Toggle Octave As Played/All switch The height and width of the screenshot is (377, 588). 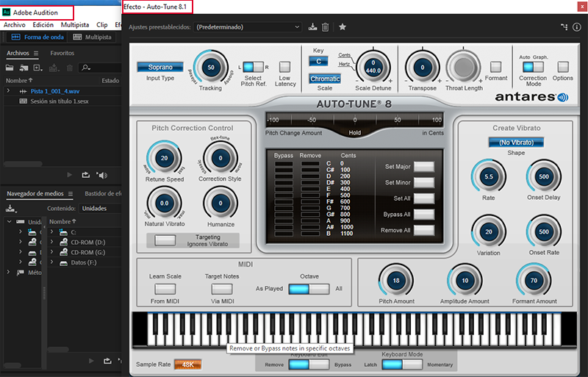pyautogui.click(x=309, y=289)
